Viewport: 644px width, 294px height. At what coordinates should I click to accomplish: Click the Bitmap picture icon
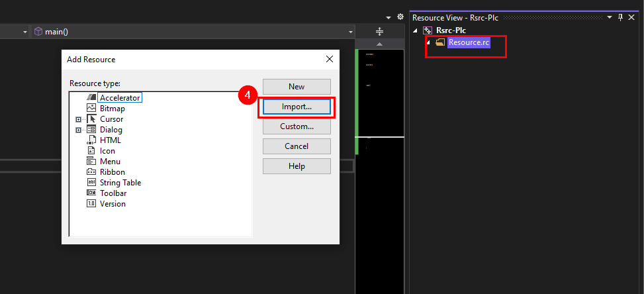[91, 108]
